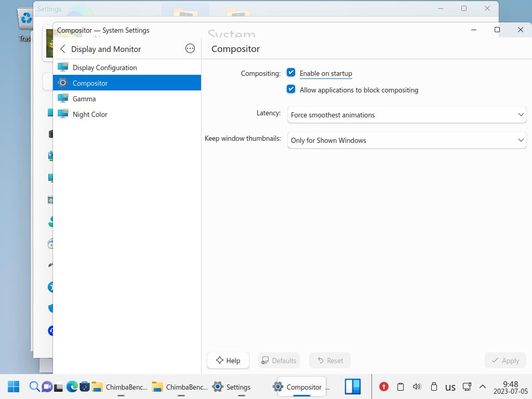532x399 pixels.
Task: Click the 'us' keyboard layout indicator
Action: [450, 387]
